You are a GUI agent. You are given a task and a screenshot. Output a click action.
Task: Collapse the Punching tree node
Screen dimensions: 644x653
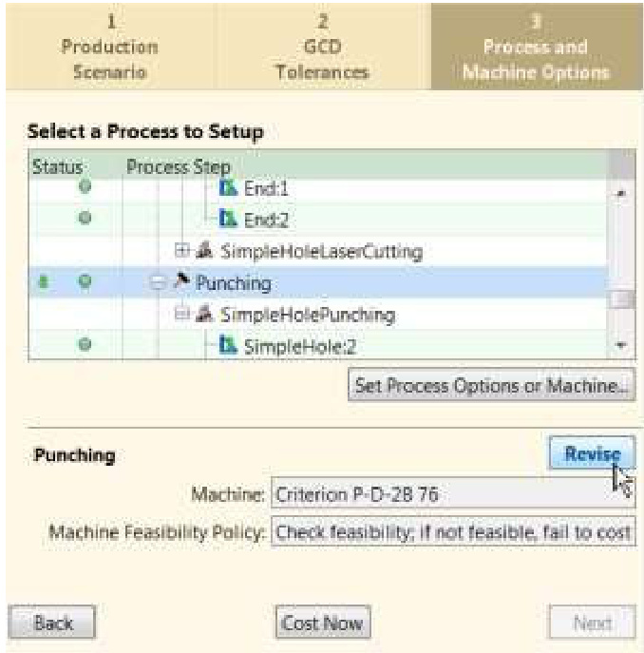click(160, 282)
